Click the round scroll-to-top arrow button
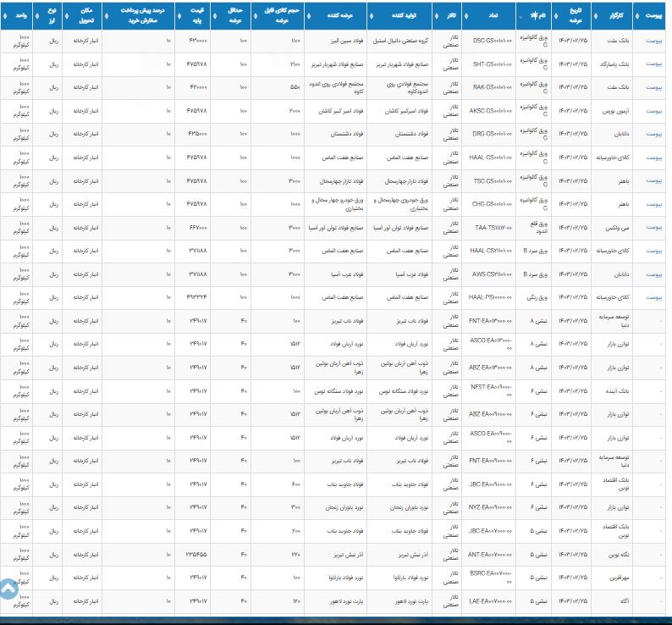Screen dimensions: 672x625 pos(8,589)
